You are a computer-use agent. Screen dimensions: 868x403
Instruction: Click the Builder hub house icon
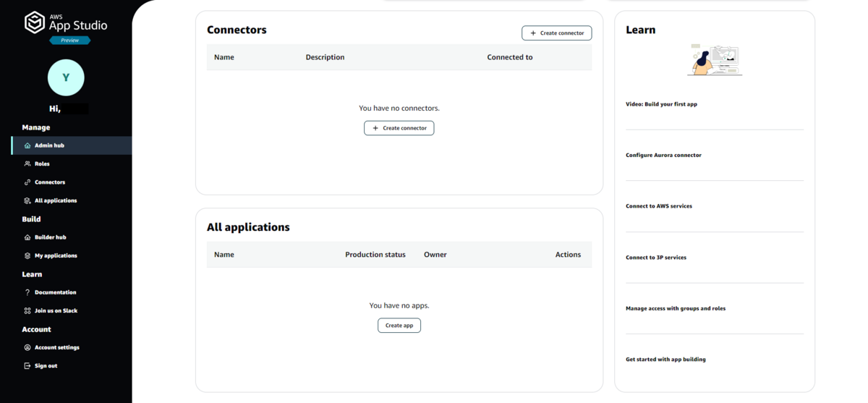27,237
